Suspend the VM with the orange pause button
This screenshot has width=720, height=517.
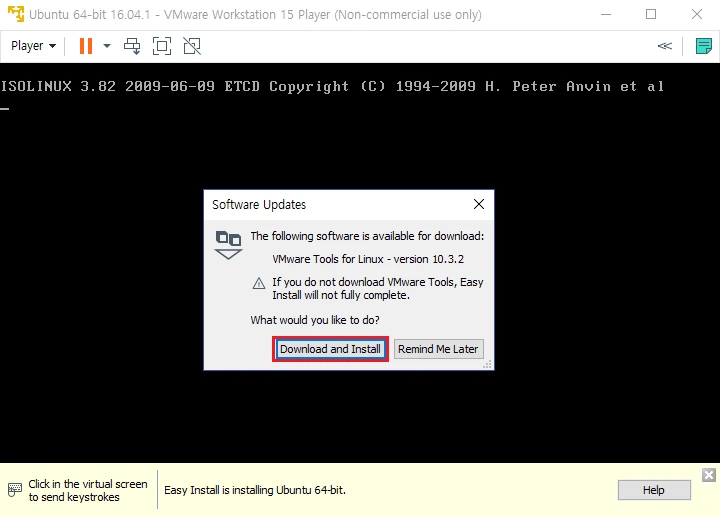(86, 46)
